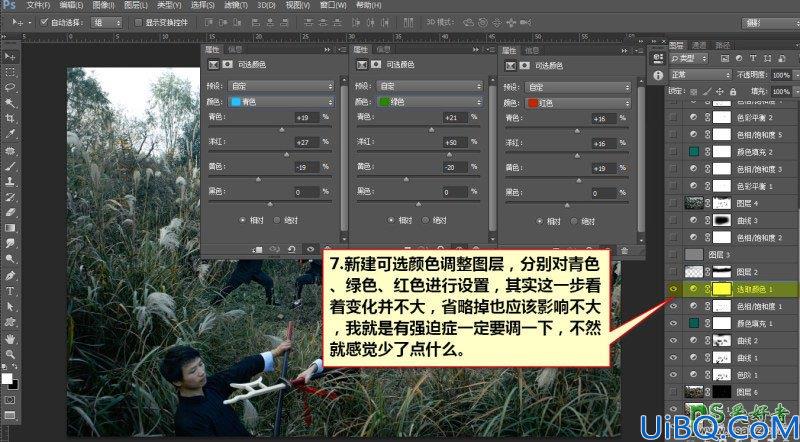Click lock position icon in Layers panel
The height and width of the screenshot is (442, 800).
point(719,92)
